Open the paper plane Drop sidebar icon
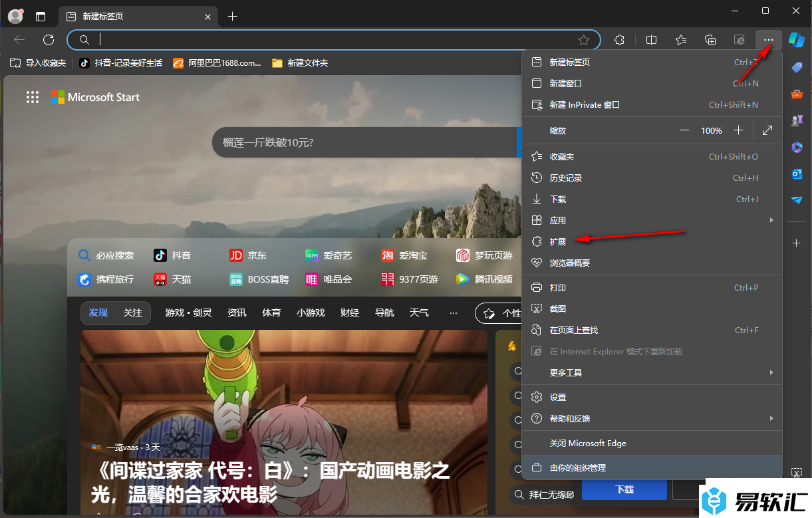 pyautogui.click(x=797, y=200)
